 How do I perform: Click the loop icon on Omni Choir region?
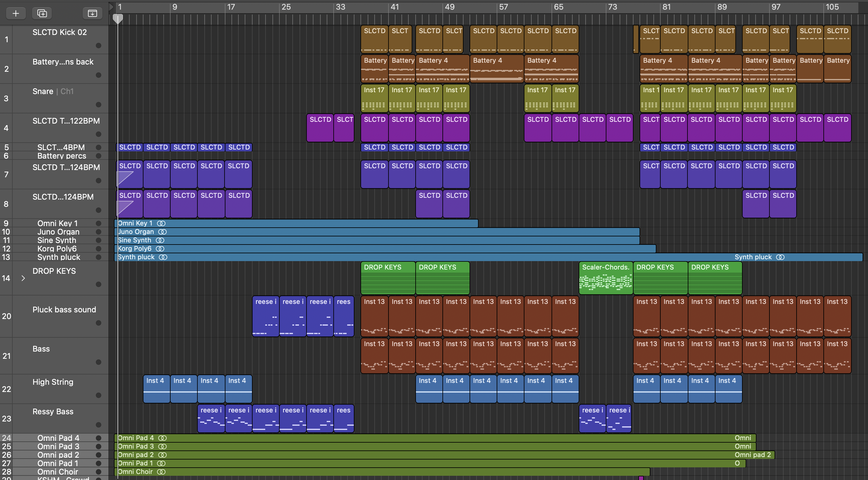point(162,472)
